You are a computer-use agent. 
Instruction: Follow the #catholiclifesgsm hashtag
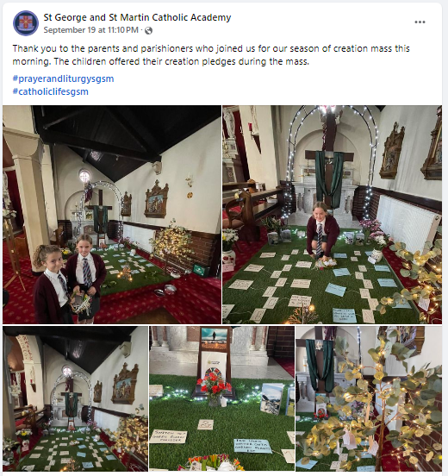pos(50,91)
